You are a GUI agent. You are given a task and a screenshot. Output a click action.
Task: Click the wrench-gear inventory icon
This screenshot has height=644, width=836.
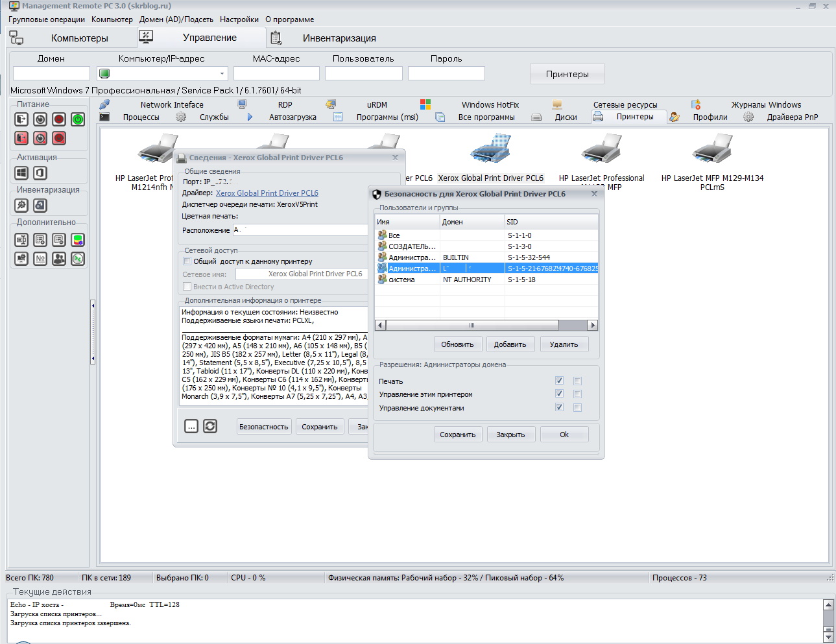click(21, 206)
